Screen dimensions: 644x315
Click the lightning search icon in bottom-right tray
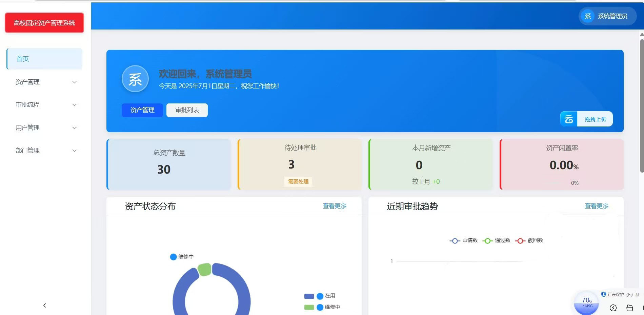coord(613,308)
